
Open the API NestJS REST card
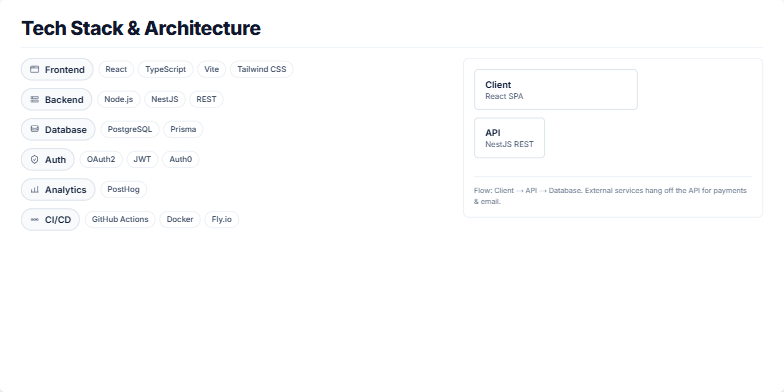(510, 138)
